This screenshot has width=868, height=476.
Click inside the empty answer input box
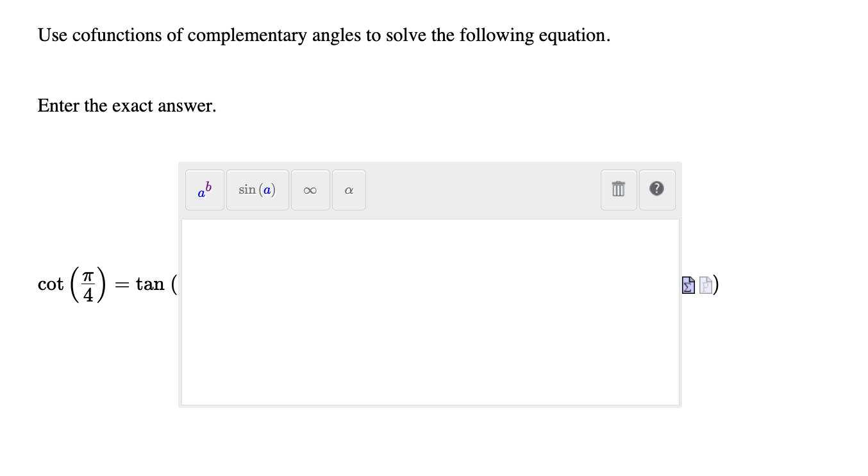click(x=430, y=312)
